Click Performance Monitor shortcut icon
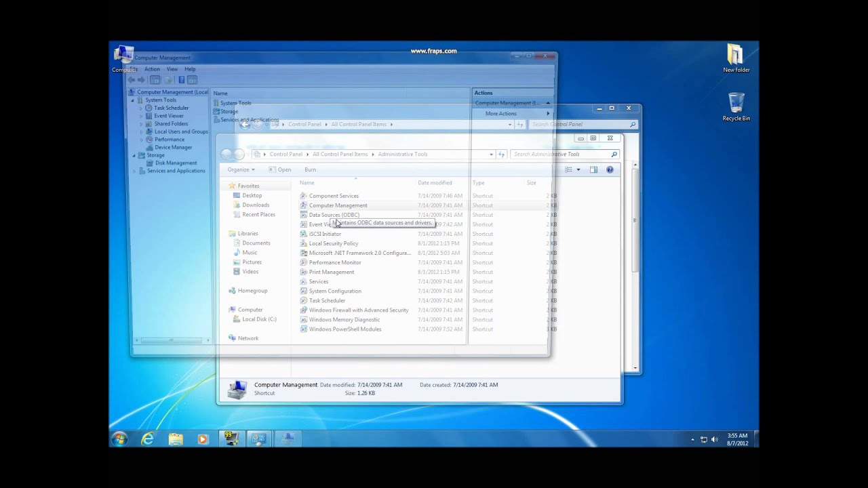Image resolution: width=868 pixels, height=488 pixels. (303, 262)
